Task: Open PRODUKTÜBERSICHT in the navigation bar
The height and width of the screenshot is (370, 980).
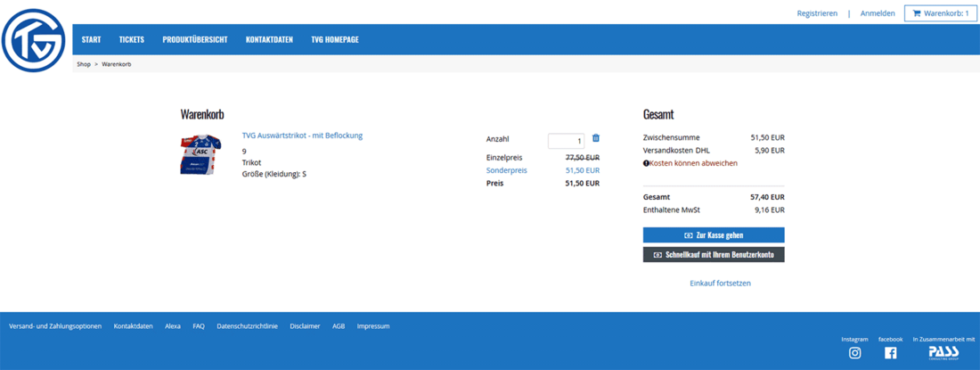Action: [195, 39]
